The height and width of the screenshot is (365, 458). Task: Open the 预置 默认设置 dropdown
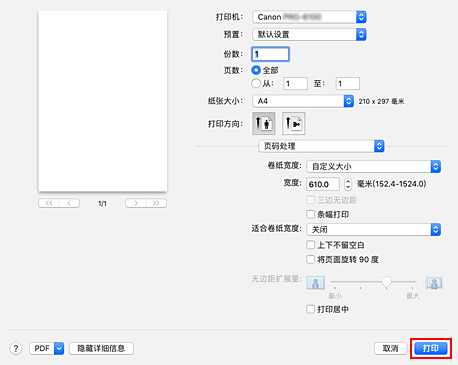coord(309,34)
